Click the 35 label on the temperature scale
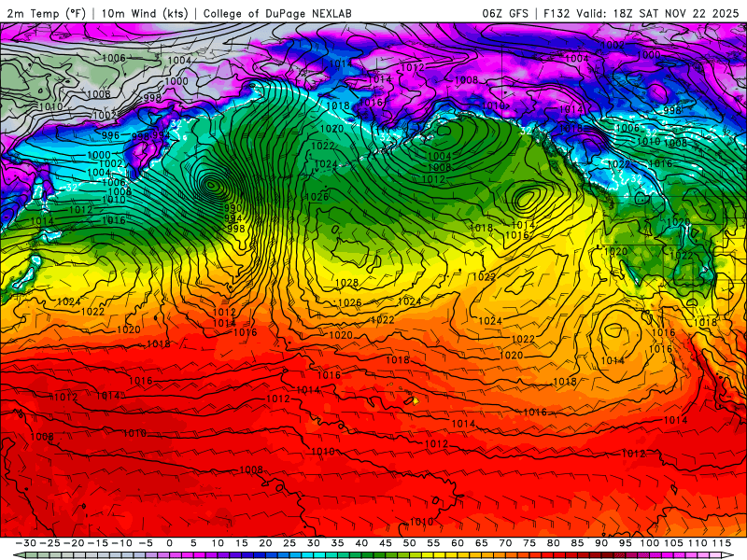 tap(337, 543)
